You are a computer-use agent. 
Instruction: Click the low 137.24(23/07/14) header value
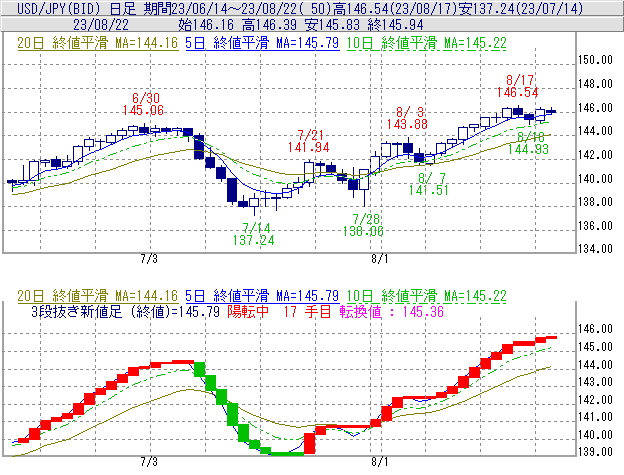pos(521,8)
